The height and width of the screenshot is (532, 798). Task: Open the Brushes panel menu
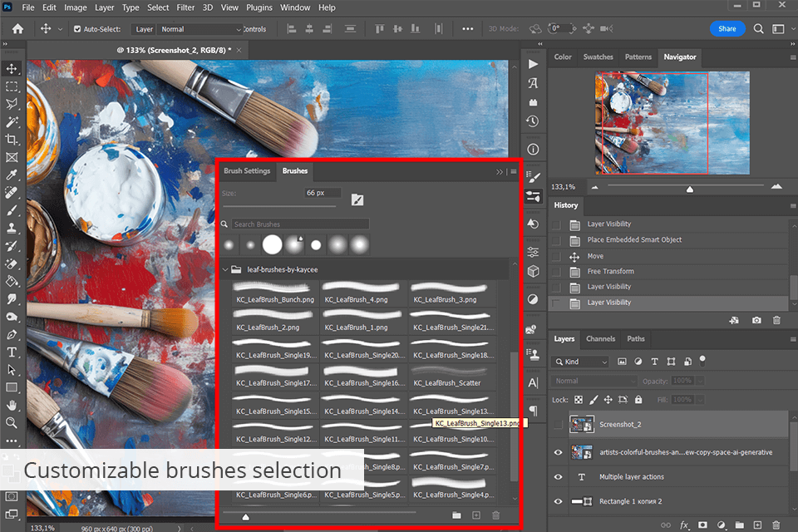pyautogui.click(x=514, y=171)
